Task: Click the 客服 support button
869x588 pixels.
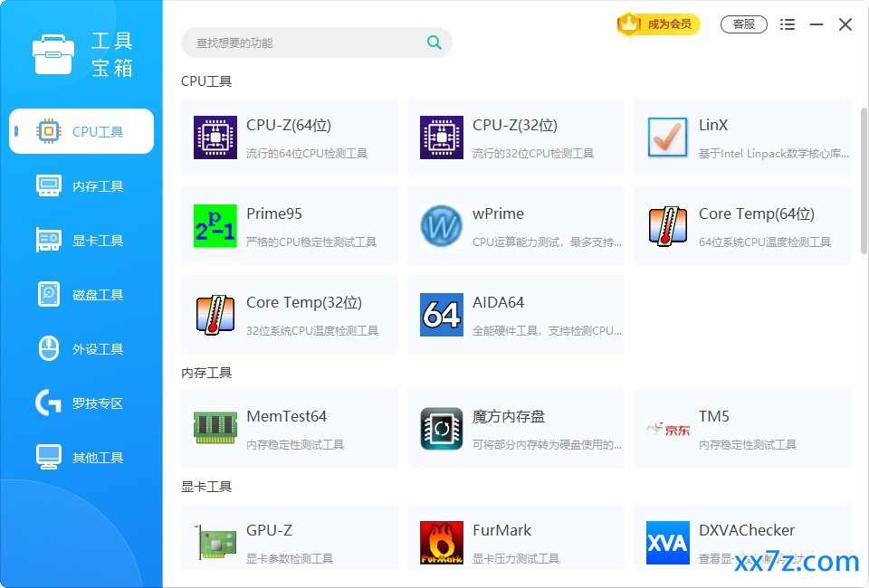Action: click(744, 24)
